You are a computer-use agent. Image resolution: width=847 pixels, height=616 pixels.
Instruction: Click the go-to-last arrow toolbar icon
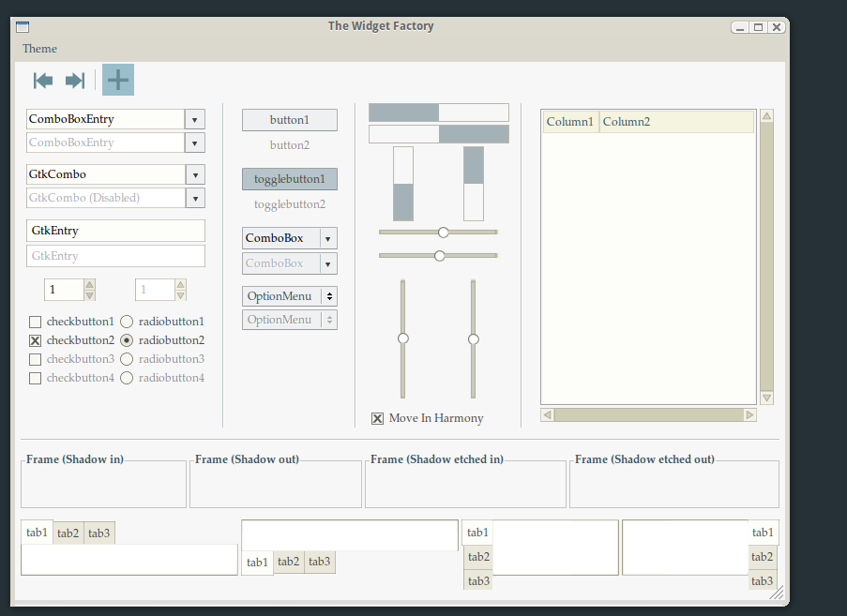tap(75, 81)
